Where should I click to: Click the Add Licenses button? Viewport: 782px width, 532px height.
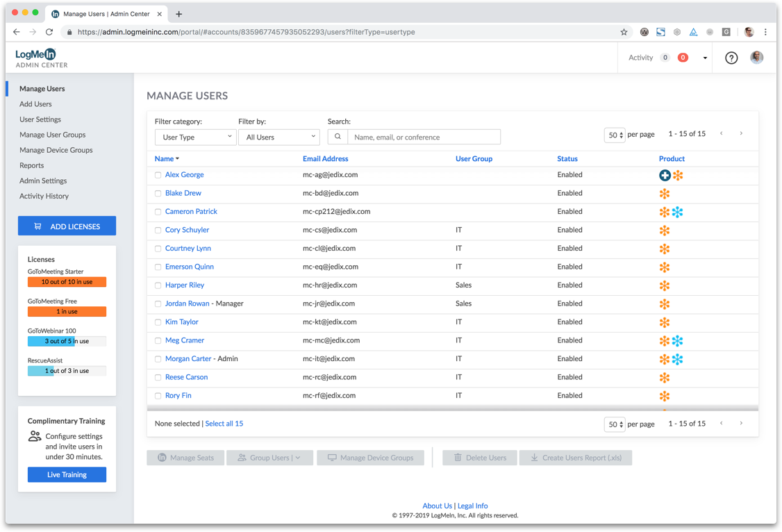pyautogui.click(x=67, y=226)
